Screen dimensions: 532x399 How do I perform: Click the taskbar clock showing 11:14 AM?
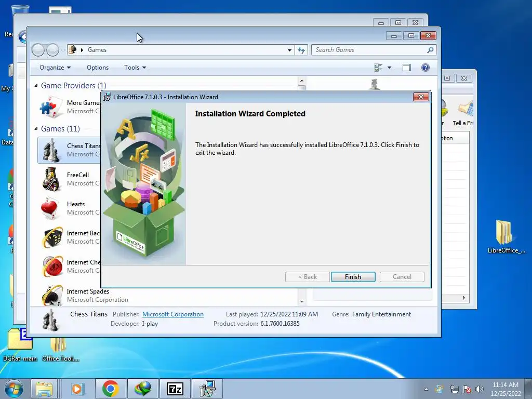pyautogui.click(x=505, y=389)
